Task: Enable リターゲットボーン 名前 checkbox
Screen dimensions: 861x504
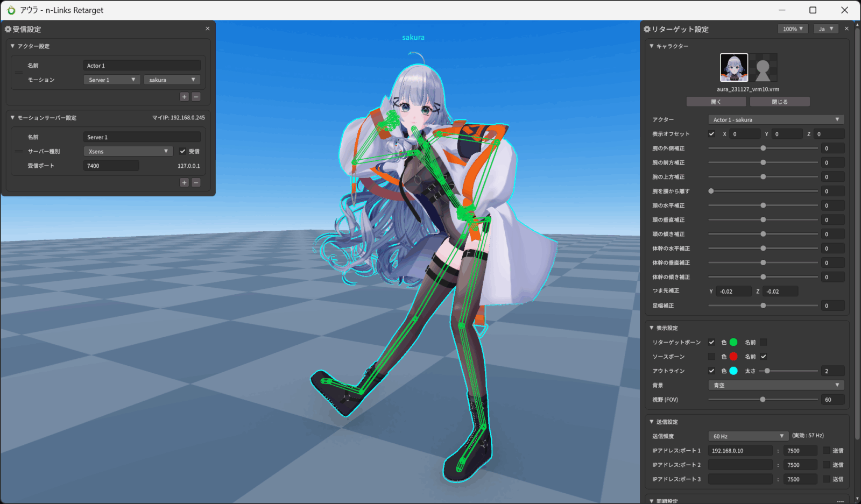Action: click(763, 342)
